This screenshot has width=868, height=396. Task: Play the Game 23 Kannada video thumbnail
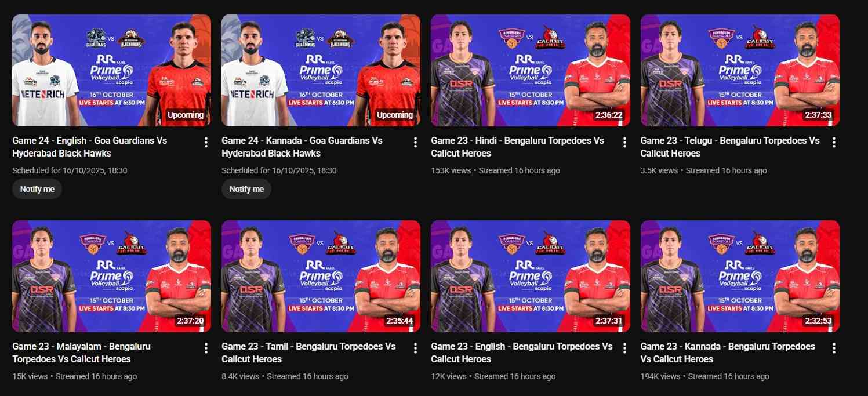[x=740, y=276]
